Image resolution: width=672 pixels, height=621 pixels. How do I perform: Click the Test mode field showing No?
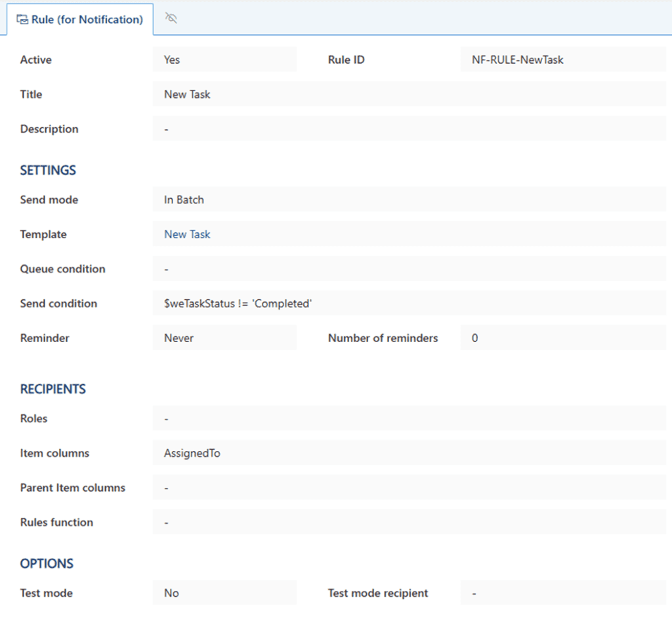click(223, 593)
